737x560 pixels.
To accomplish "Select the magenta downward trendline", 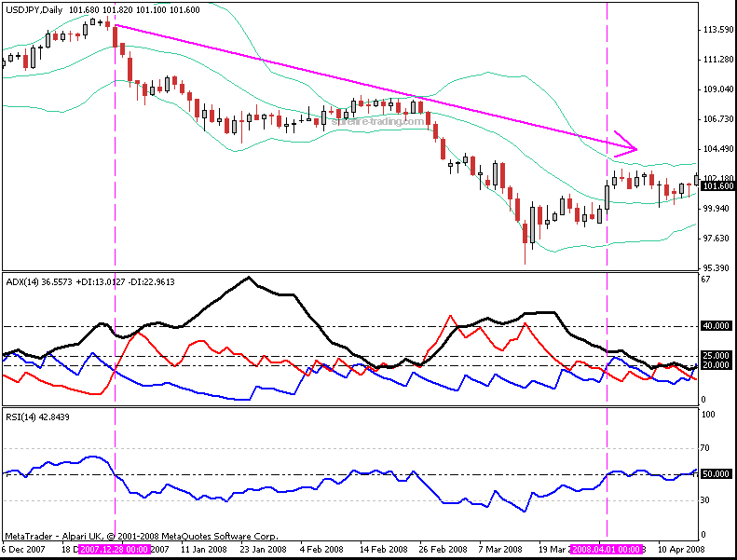I will tap(376, 88).
